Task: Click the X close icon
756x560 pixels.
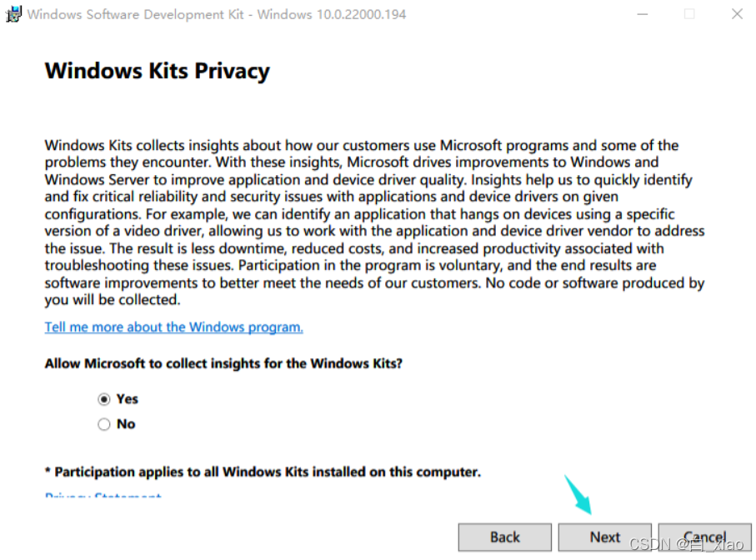Action: tap(736, 13)
